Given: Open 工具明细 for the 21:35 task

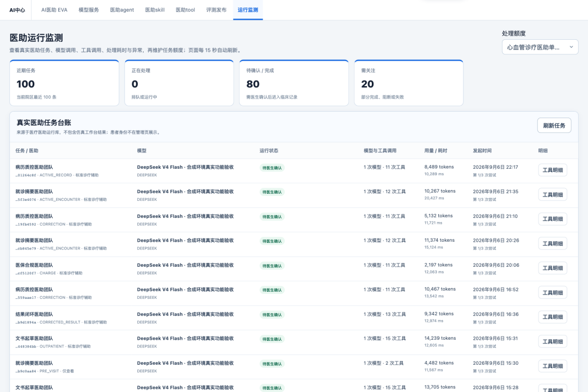Looking at the screenshot, I should [553, 195].
